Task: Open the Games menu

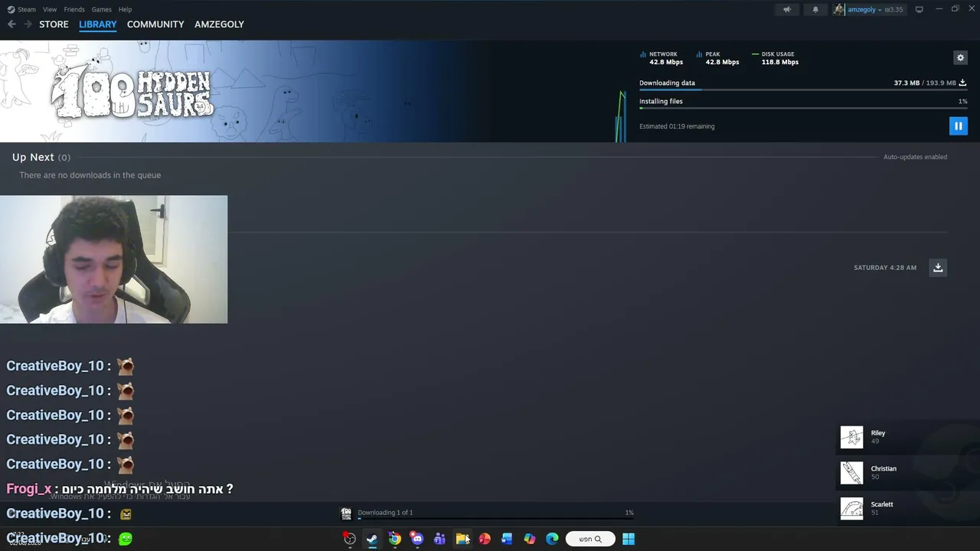Action: (x=101, y=9)
